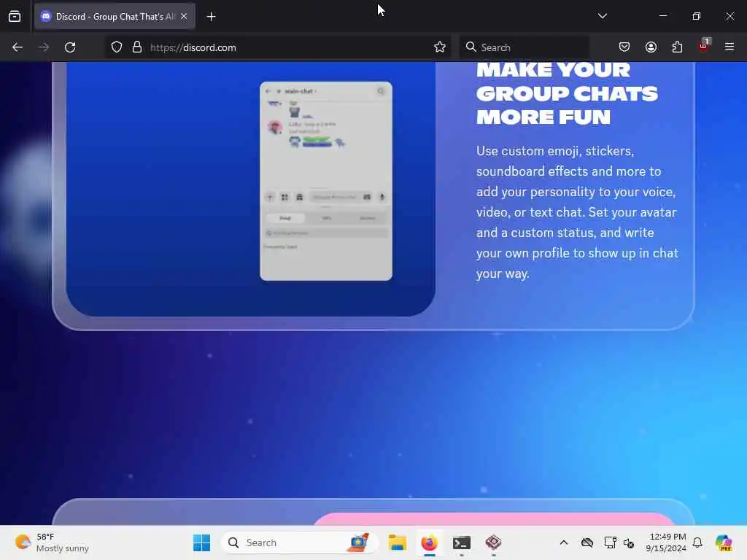Open the uBlock Origin extension popup
This screenshot has height=560, width=747.
click(x=704, y=46)
